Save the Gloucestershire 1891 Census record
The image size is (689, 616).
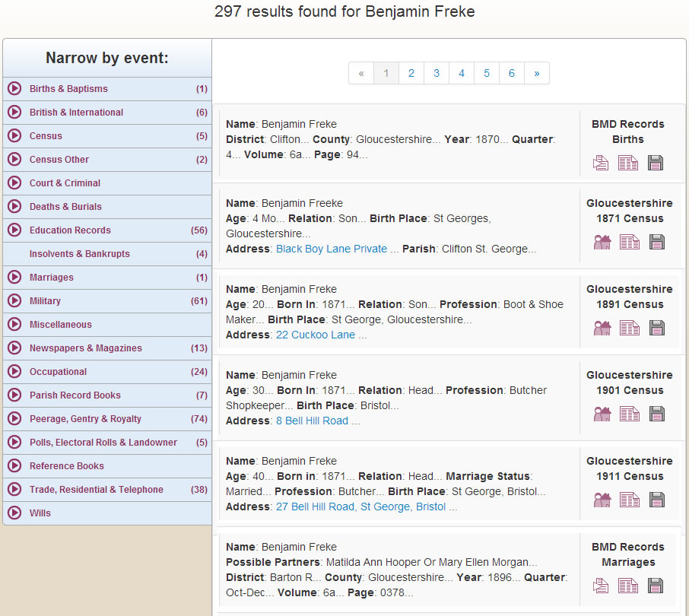pyautogui.click(x=657, y=328)
